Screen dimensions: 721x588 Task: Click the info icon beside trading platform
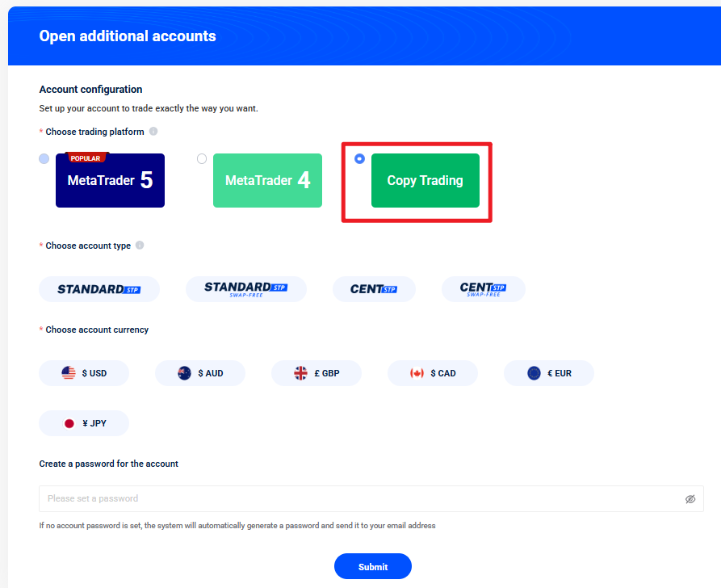[153, 132]
